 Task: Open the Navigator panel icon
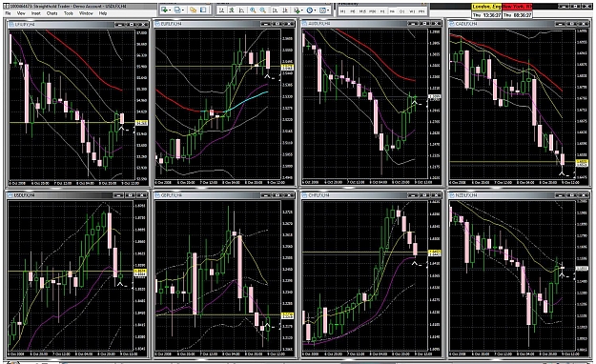pos(203,10)
